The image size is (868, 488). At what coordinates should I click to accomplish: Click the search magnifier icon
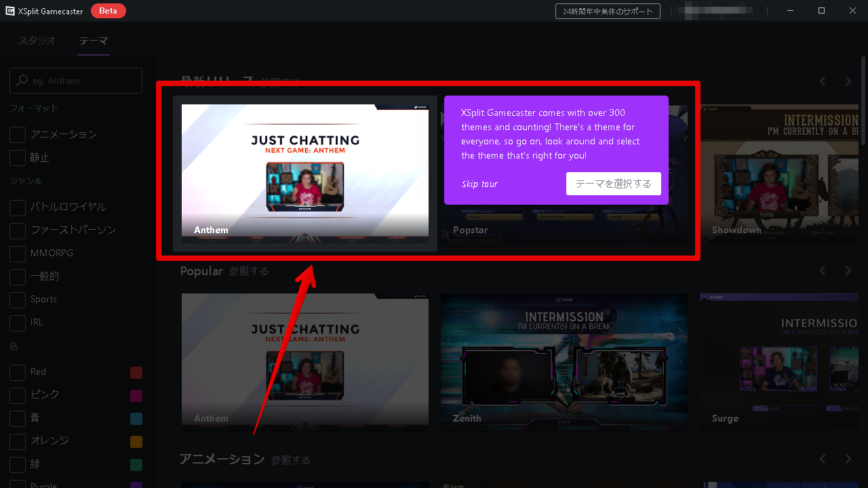click(22, 80)
